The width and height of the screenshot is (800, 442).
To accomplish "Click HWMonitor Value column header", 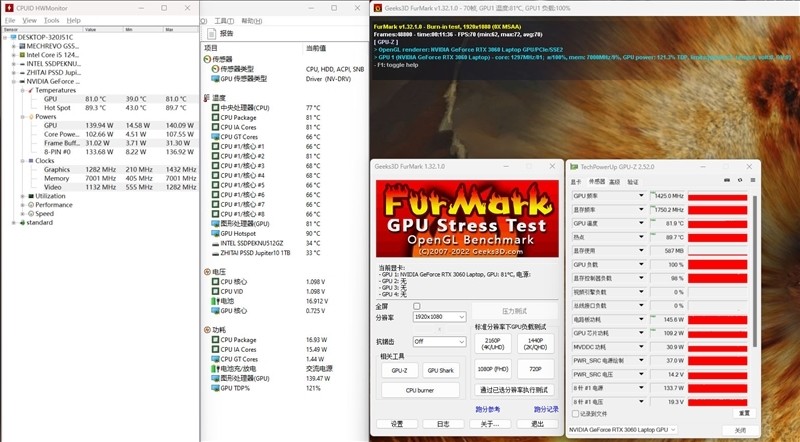I will click(104, 30).
